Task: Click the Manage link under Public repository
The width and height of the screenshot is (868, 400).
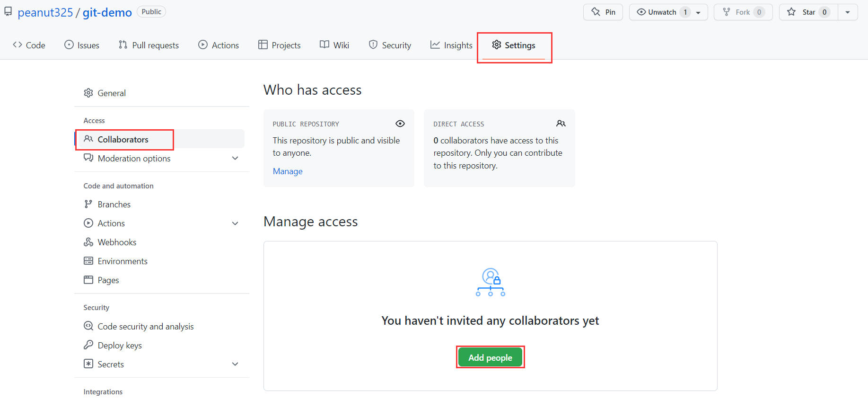Action: pos(288,171)
